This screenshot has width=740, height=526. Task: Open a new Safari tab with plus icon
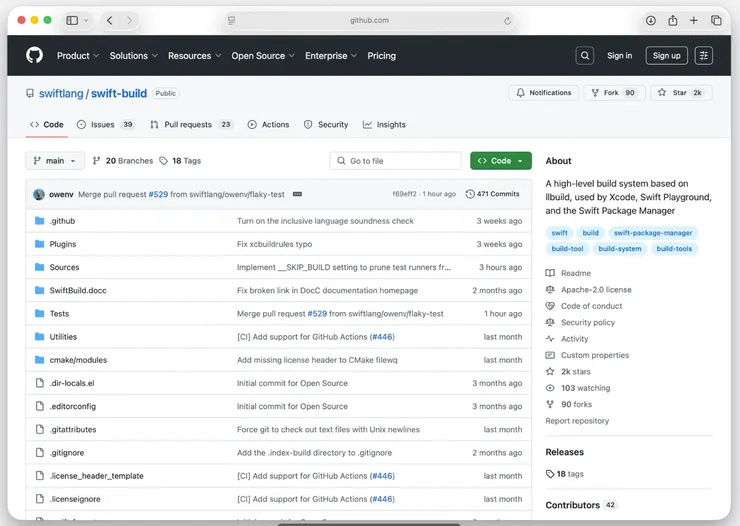pyautogui.click(x=695, y=20)
